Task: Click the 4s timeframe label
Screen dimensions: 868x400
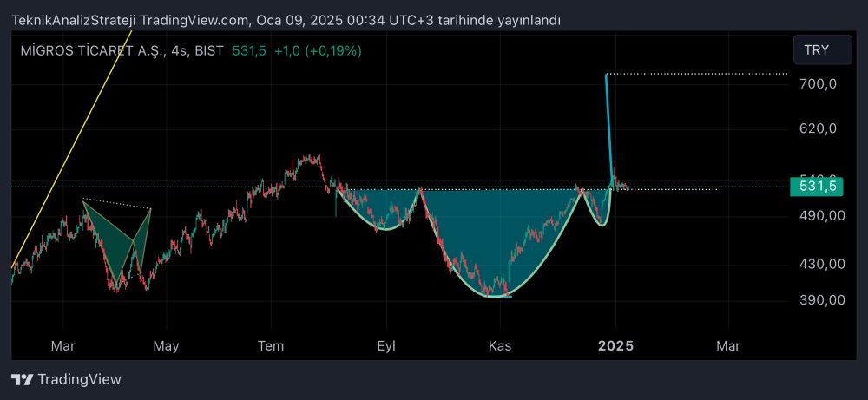Action: pos(178,51)
